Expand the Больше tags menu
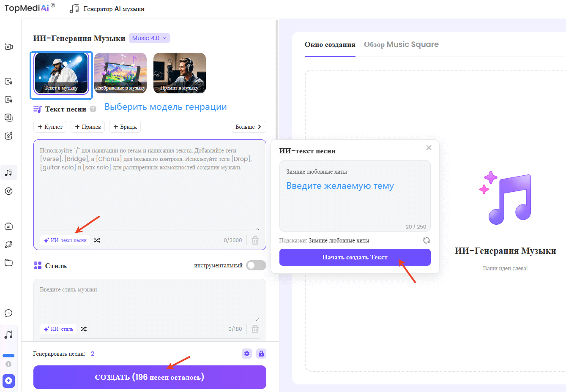The width and height of the screenshot is (566, 392). point(249,127)
